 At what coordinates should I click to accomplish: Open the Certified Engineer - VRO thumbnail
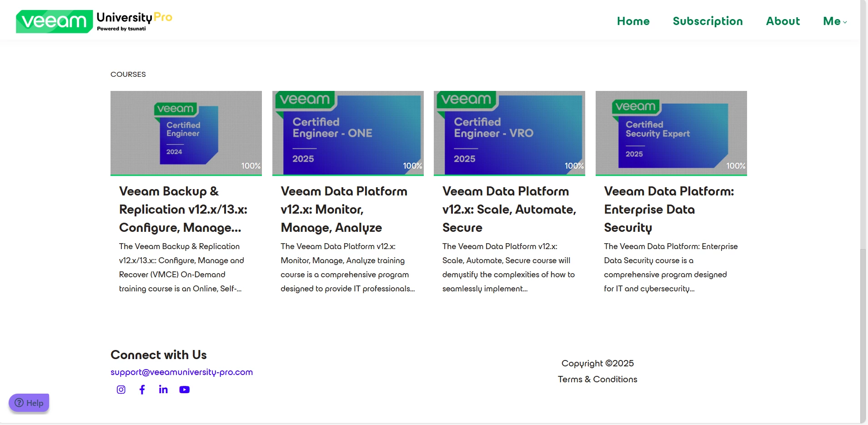(x=509, y=133)
